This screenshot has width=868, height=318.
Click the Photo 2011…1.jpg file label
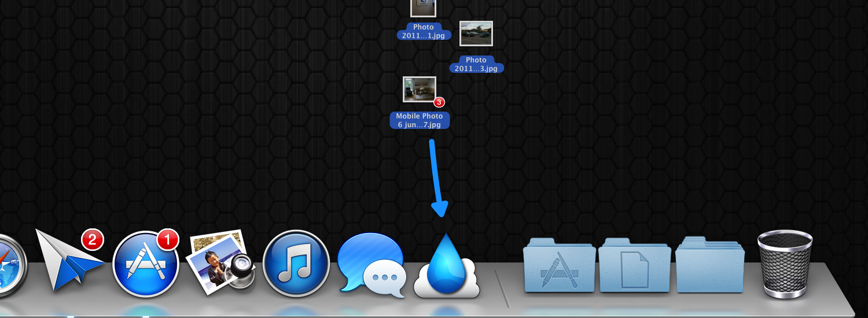tap(424, 31)
